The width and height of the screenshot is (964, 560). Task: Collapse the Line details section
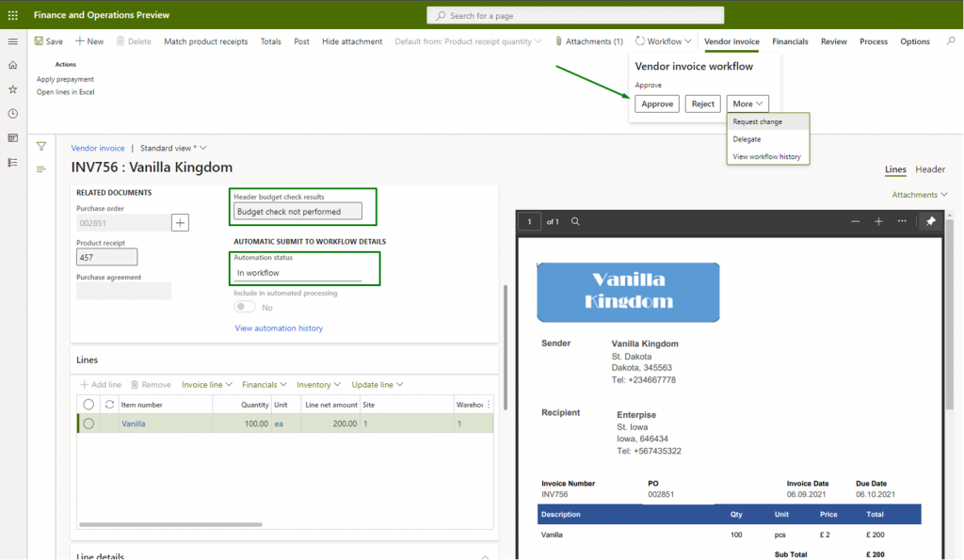tap(485, 556)
